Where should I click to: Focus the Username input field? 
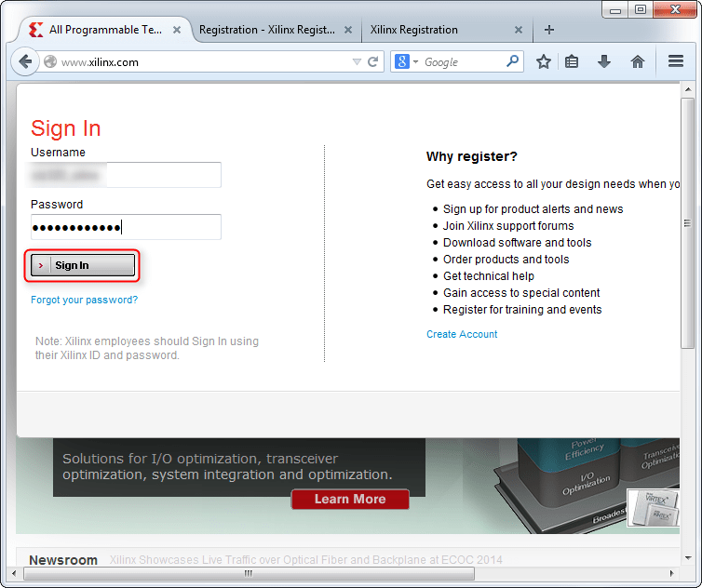(x=126, y=175)
